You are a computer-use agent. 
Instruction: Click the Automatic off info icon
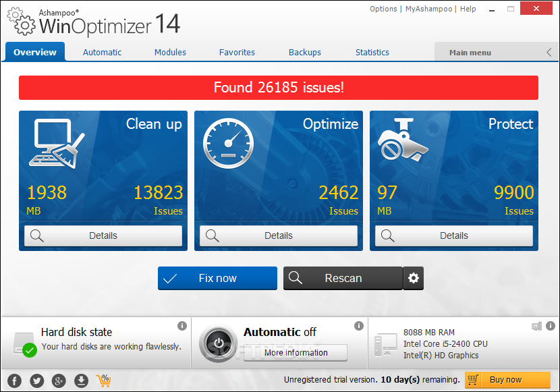click(x=359, y=326)
